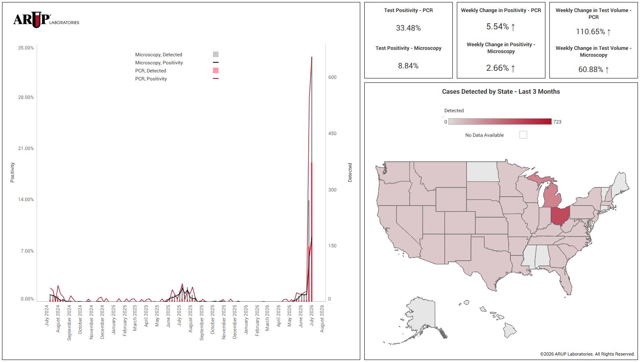Click the up arrow beside 110.65%
The image size is (644, 362).
pos(609,32)
